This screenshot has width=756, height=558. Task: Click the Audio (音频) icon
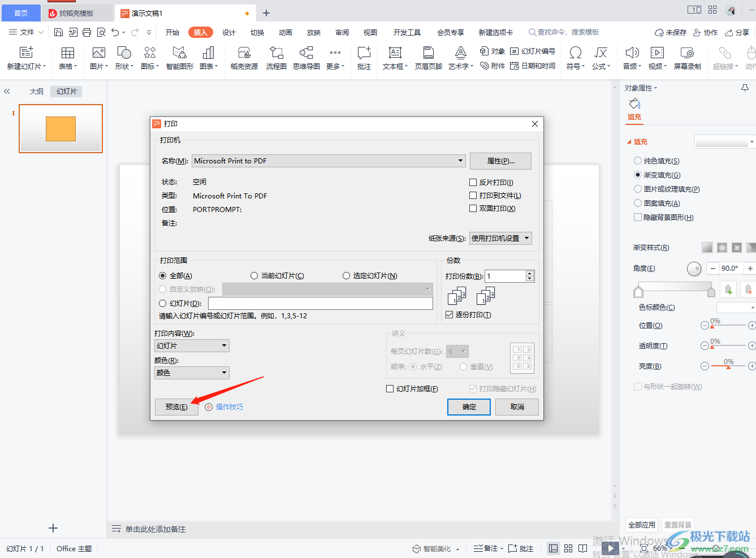coord(632,58)
